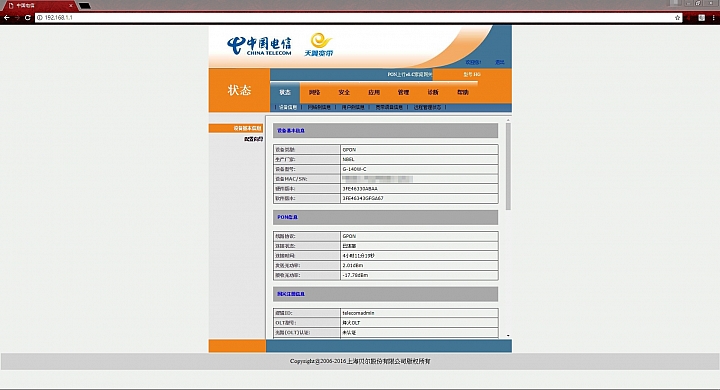Select the 远程管理状态 submenu item

pos(427,107)
